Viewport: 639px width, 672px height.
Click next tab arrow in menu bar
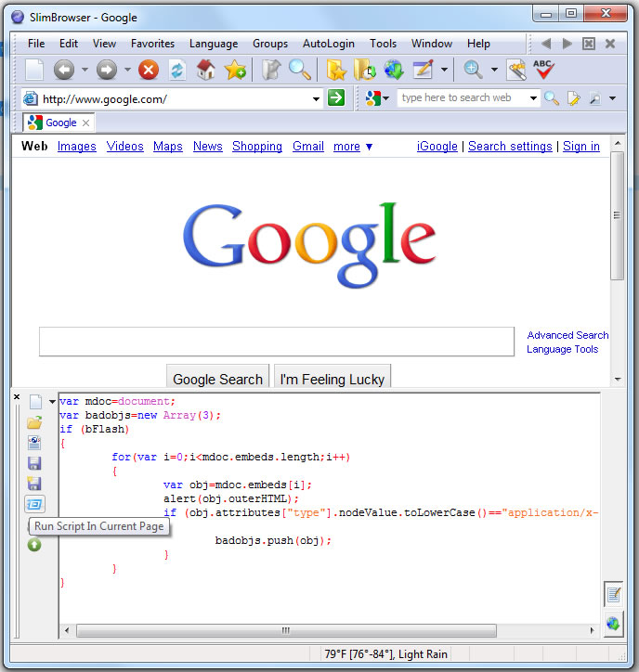coord(567,44)
